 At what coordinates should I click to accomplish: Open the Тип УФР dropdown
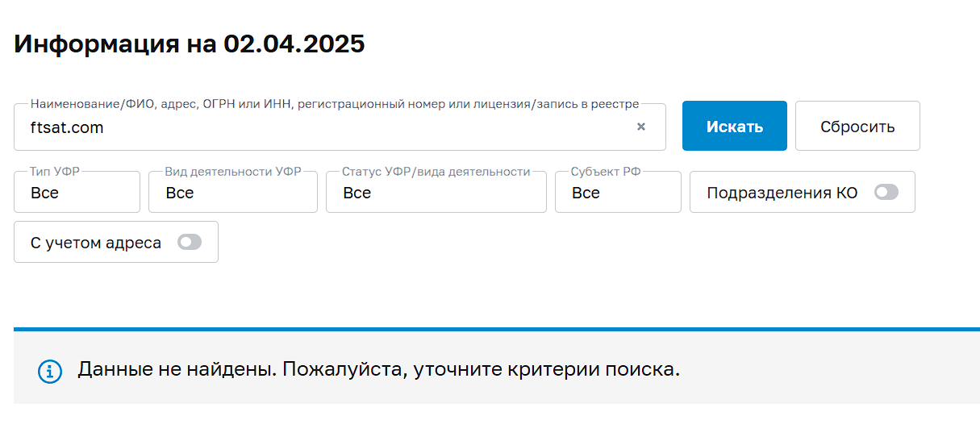click(x=77, y=193)
